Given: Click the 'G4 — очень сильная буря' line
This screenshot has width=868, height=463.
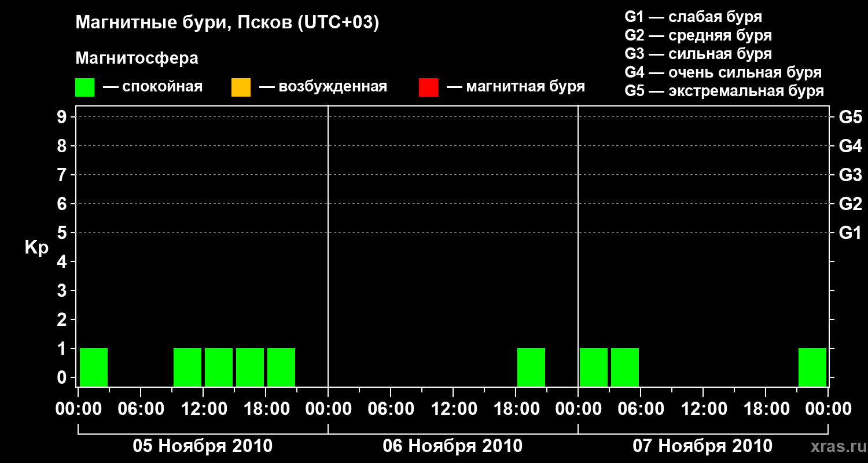Looking at the screenshot, I should 723,72.
